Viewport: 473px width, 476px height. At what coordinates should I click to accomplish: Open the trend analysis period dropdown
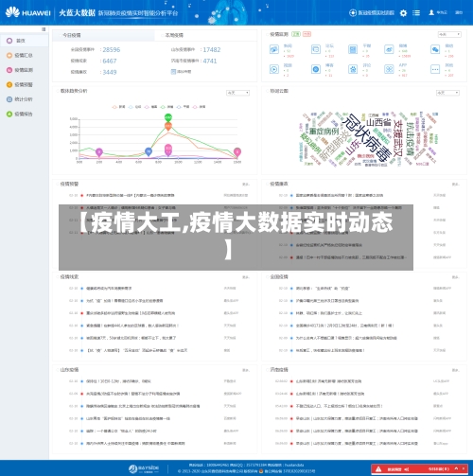pos(237,93)
